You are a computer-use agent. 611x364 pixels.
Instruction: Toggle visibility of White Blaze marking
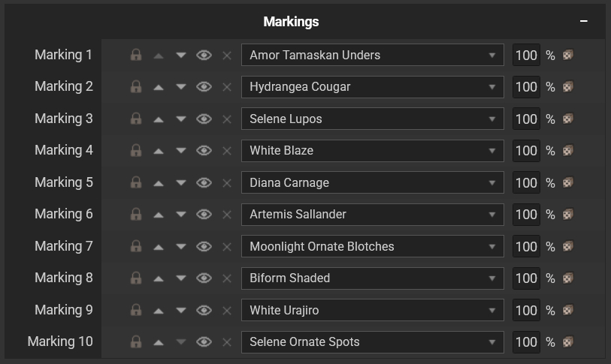pyautogui.click(x=204, y=151)
